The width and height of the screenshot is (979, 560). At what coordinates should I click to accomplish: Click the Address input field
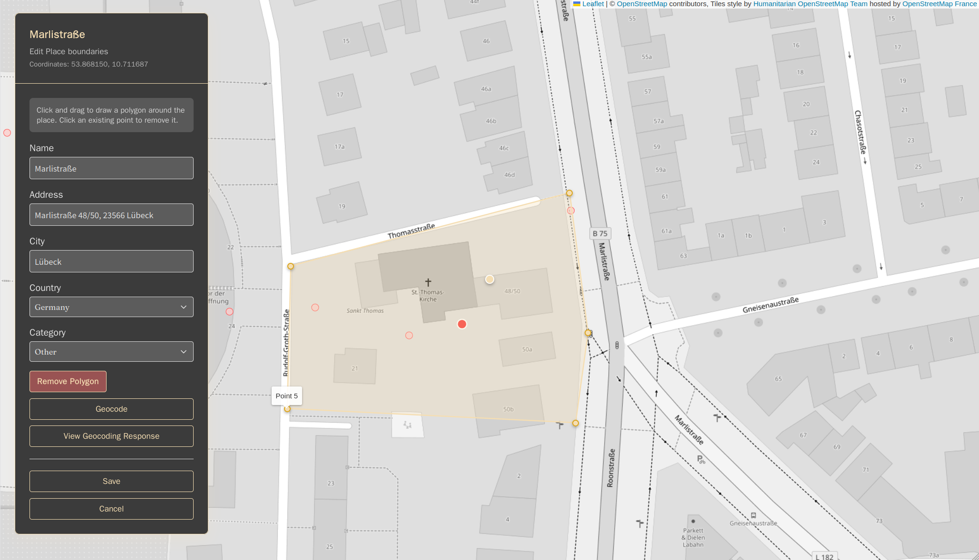pos(111,215)
